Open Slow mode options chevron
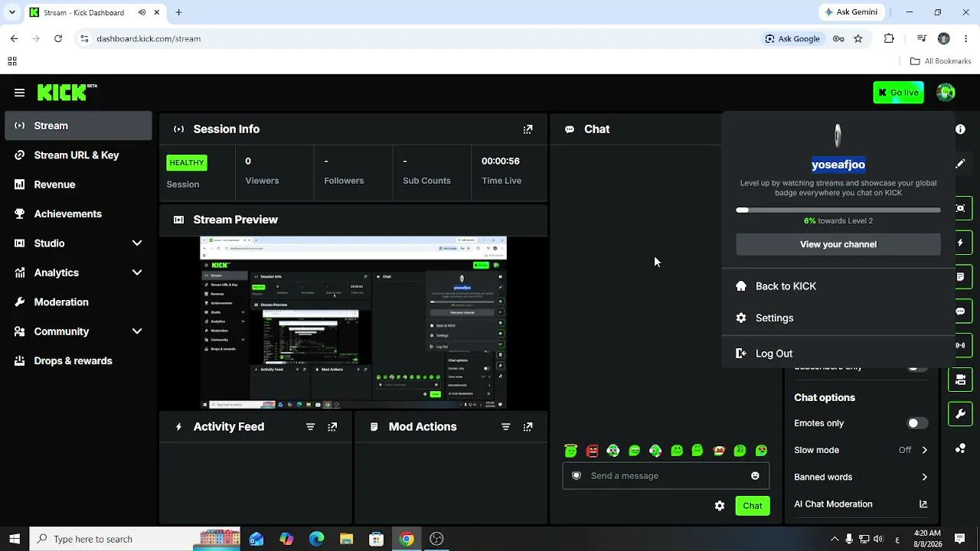This screenshot has height=551, width=980. click(924, 450)
